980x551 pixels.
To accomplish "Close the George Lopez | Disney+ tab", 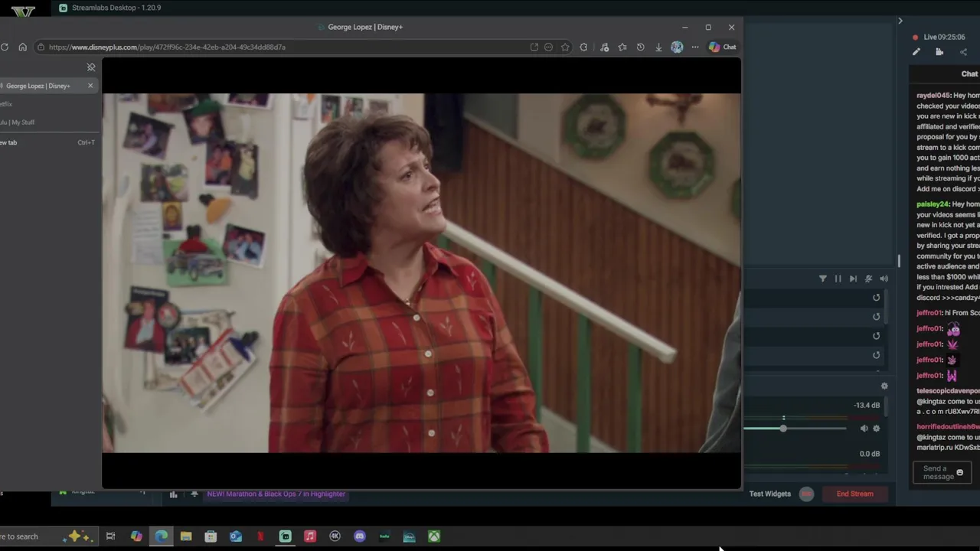I will click(x=90, y=86).
